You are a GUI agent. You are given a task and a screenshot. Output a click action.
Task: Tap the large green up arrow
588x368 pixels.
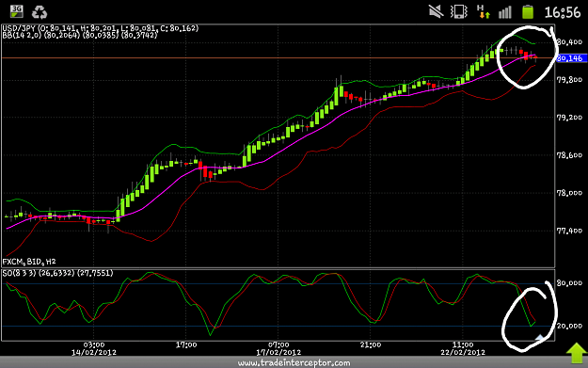(577, 353)
